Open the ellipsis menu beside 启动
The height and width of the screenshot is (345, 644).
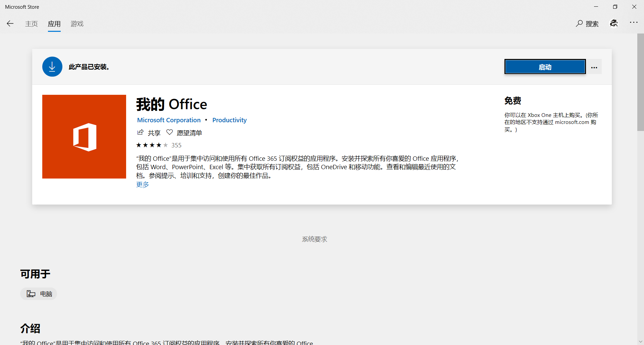594,67
